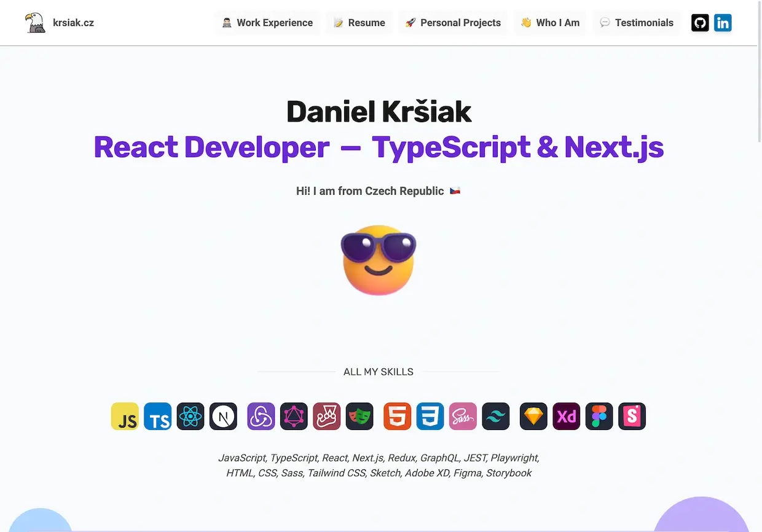762x532 pixels.
Task: Open the LinkedIn profile icon
Action: click(x=723, y=23)
